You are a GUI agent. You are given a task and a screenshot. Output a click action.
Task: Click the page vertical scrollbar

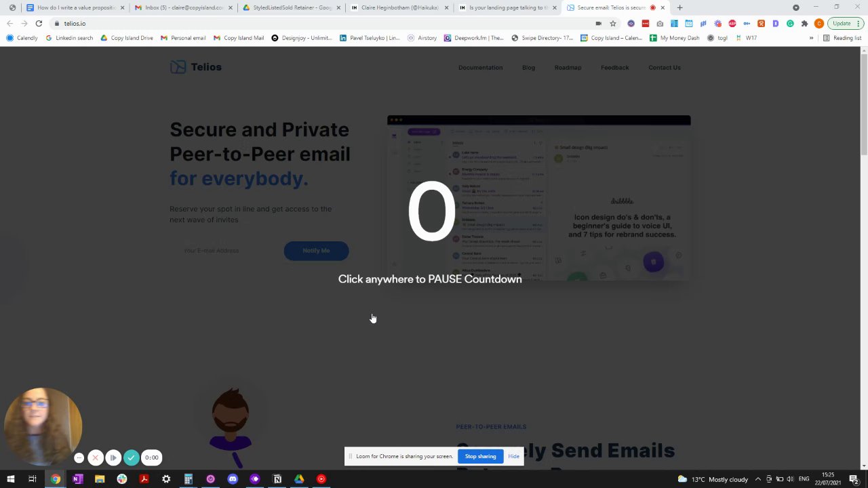pos(864,258)
